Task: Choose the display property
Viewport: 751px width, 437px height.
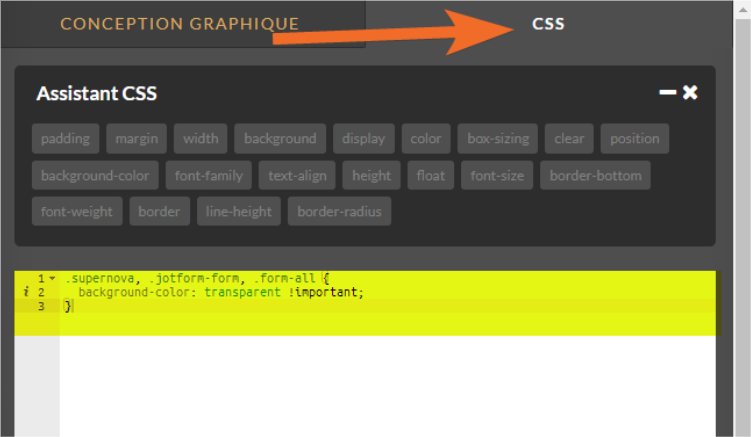Action: [363, 139]
